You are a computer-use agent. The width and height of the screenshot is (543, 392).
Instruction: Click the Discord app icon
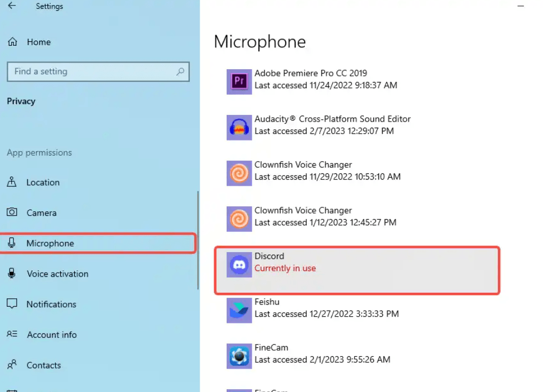pos(239,265)
